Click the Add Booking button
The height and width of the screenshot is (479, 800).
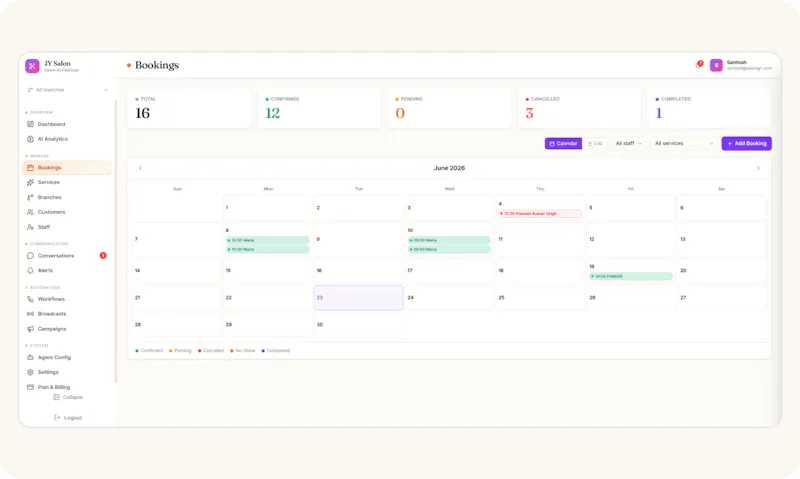click(x=746, y=143)
